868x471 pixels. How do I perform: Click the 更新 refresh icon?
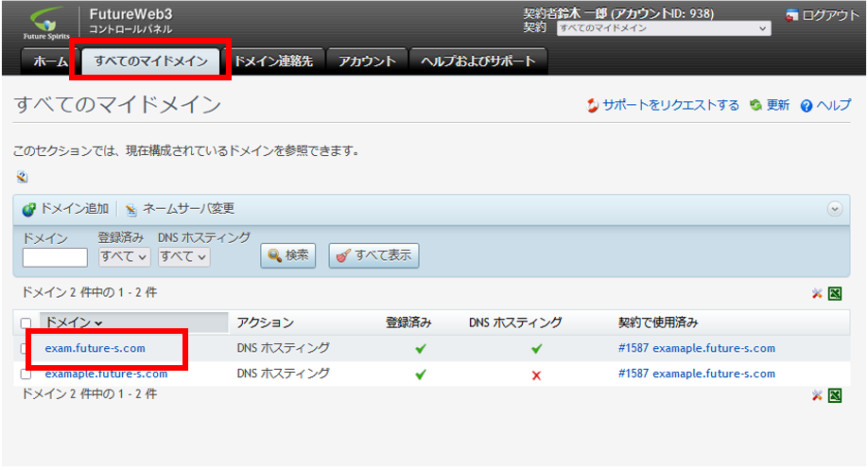[x=755, y=105]
